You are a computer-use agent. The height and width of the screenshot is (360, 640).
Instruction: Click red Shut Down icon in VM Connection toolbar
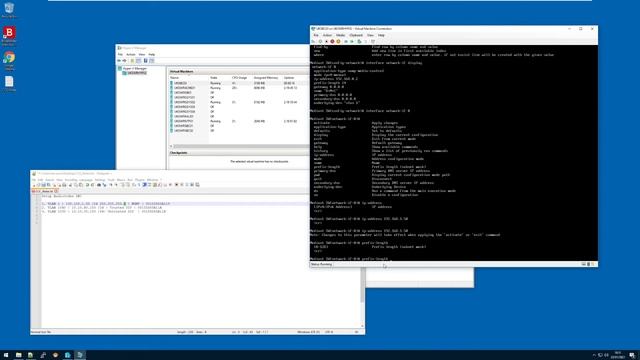click(x=332, y=41)
